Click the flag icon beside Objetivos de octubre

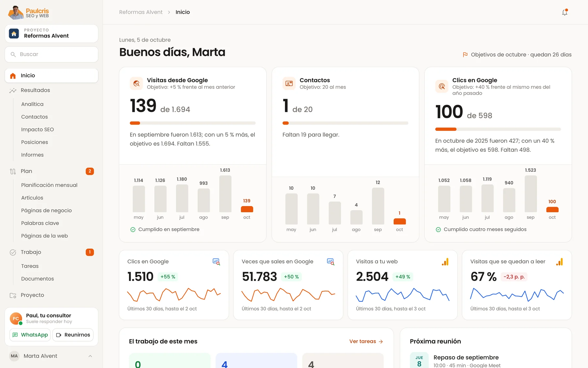pyautogui.click(x=465, y=55)
